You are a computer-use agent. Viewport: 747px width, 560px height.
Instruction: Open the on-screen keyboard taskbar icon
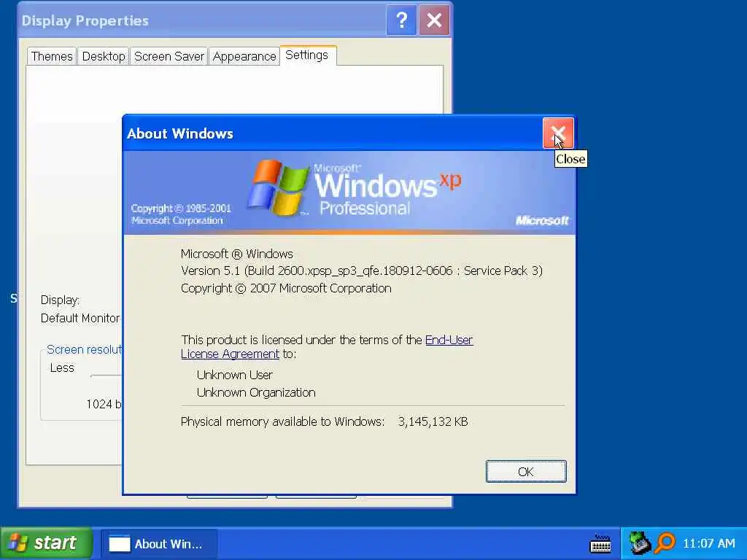coord(600,543)
